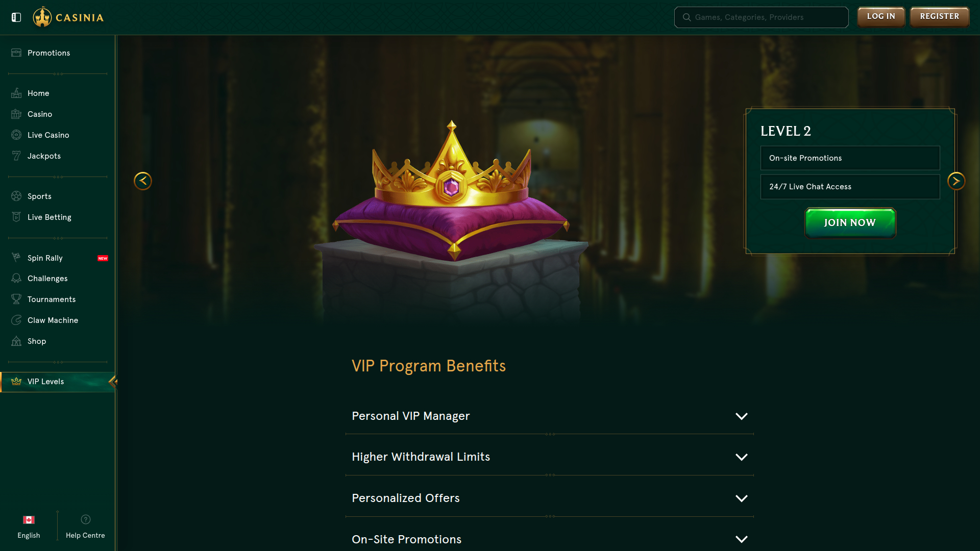This screenshot has width=980, height=551.
Task: Open the Promotions section icon
Action: click(x=16, y=53)
